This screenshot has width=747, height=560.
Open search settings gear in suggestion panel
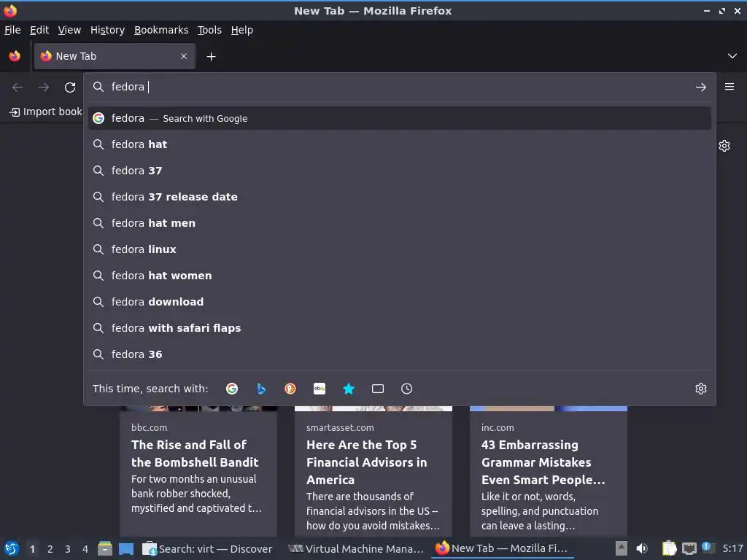pos(700,389)
